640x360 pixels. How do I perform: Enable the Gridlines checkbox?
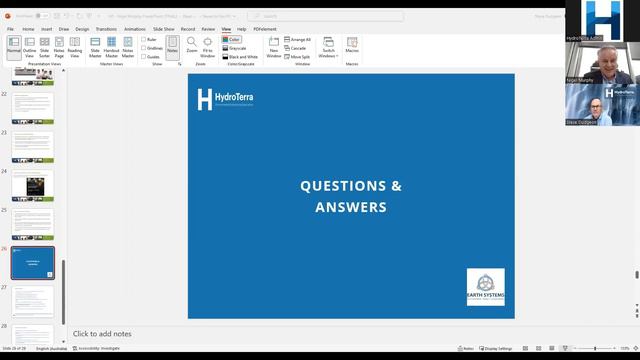click(x=152, y=48)
